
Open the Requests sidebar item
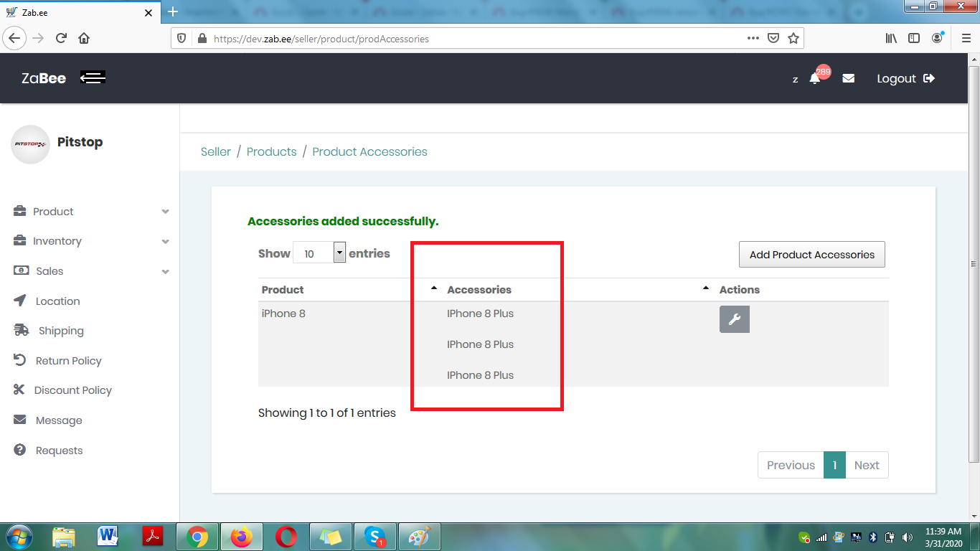pos(48,451)
